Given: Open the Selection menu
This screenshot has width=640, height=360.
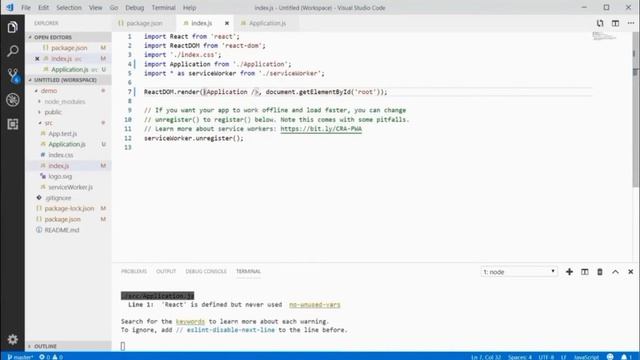Looking at the screenshot, I should tap(69, 8).
